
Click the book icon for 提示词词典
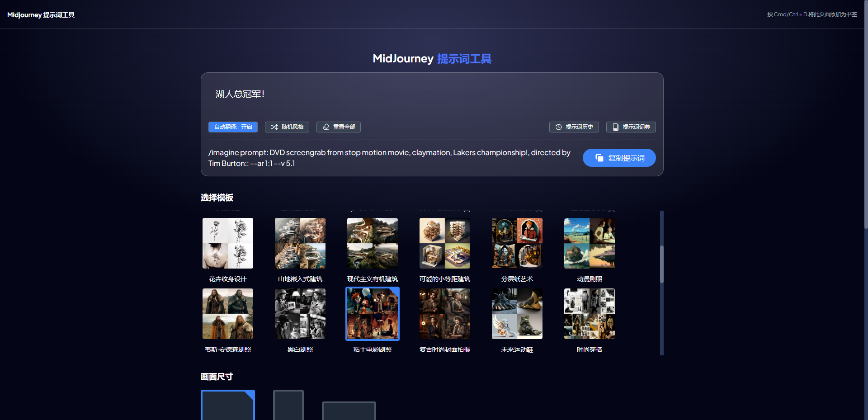click(x=615, y=127)
